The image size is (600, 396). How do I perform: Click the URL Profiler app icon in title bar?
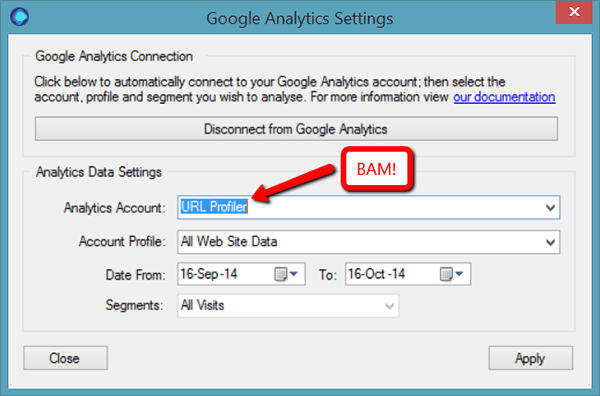[20, 16]
